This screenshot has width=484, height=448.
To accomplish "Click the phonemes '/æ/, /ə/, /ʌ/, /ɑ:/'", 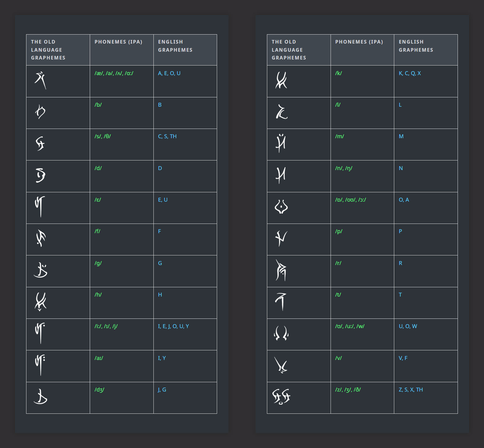I will 114,73.
